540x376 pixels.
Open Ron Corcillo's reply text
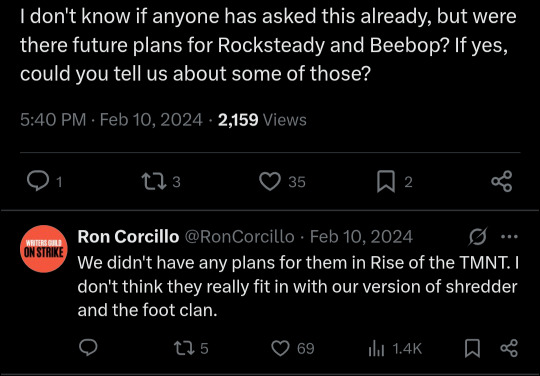[298, 286]
